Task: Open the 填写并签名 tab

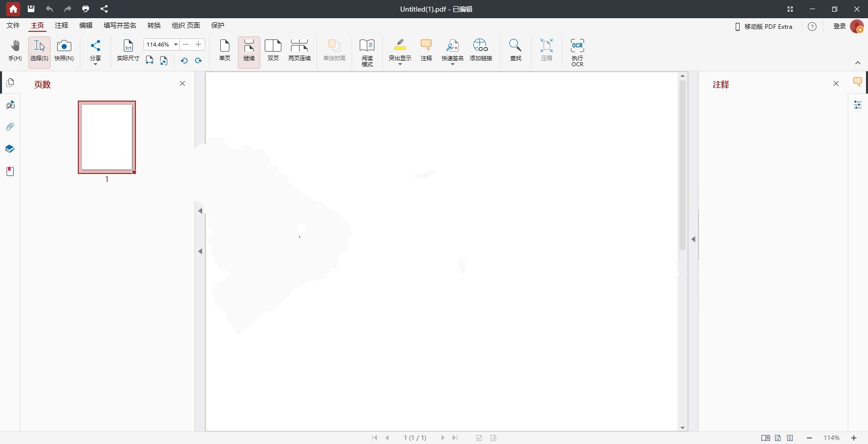Action: click(x=120, y=25)
